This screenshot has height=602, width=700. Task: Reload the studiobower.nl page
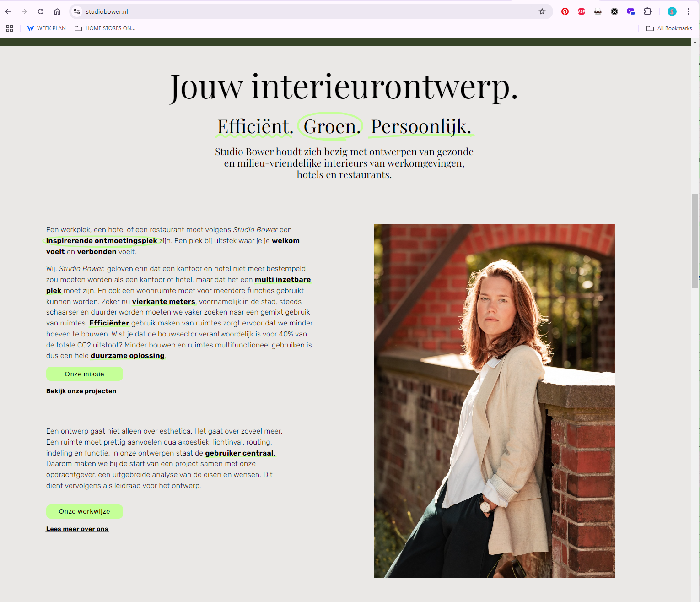[41, 11]
